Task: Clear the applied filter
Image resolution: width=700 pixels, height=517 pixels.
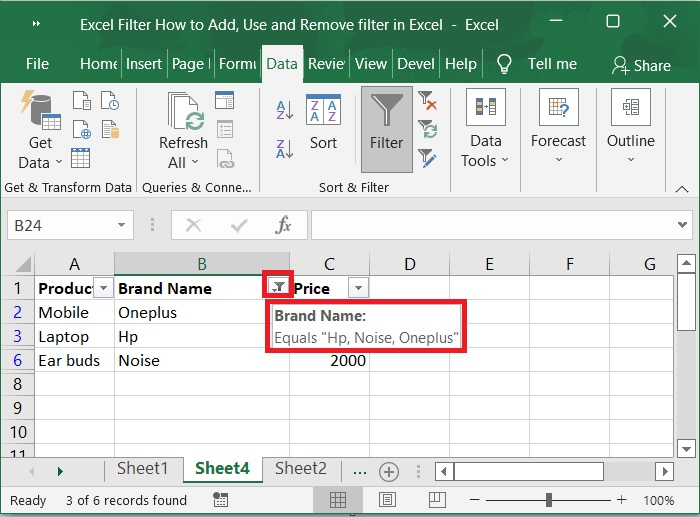Action: [428, 101]
